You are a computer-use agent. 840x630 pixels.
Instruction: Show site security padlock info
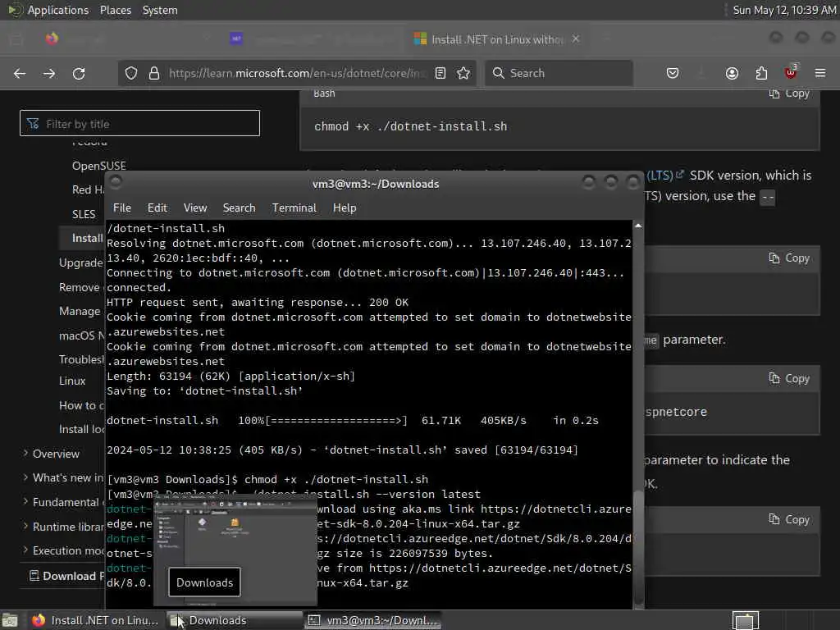click(153, 73)
